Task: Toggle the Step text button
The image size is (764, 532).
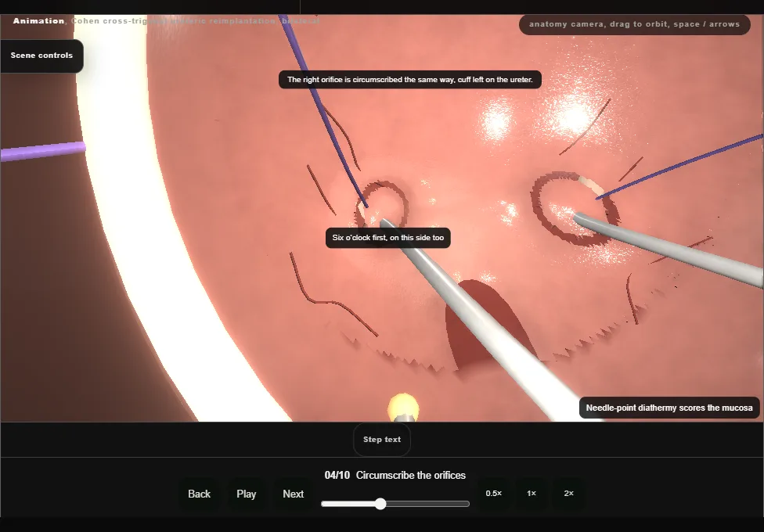Action: (382, 440)
